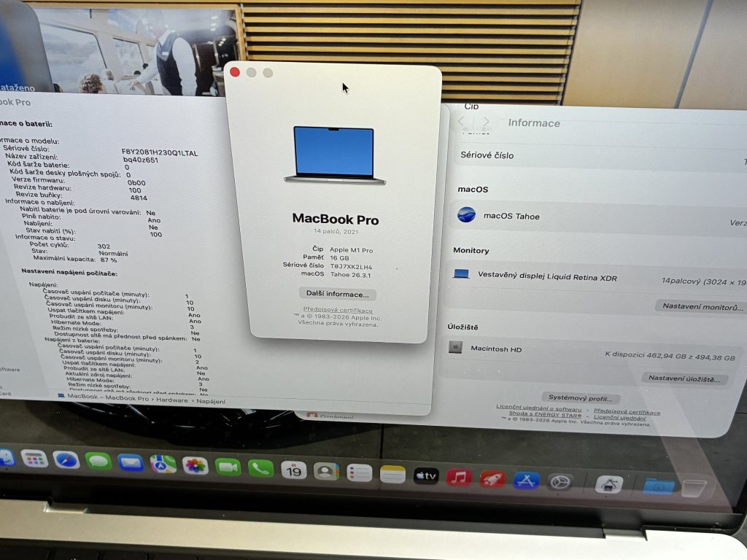Open 'Nastavení monitorů...' button
Viewport: 747px width, 560px height.
click(x=699, y=307)
